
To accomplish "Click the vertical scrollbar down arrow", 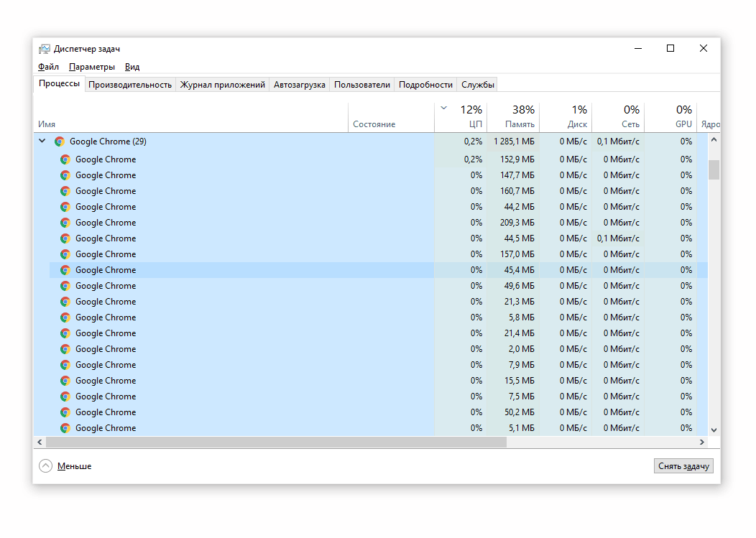I will click(x=714, y=430).
